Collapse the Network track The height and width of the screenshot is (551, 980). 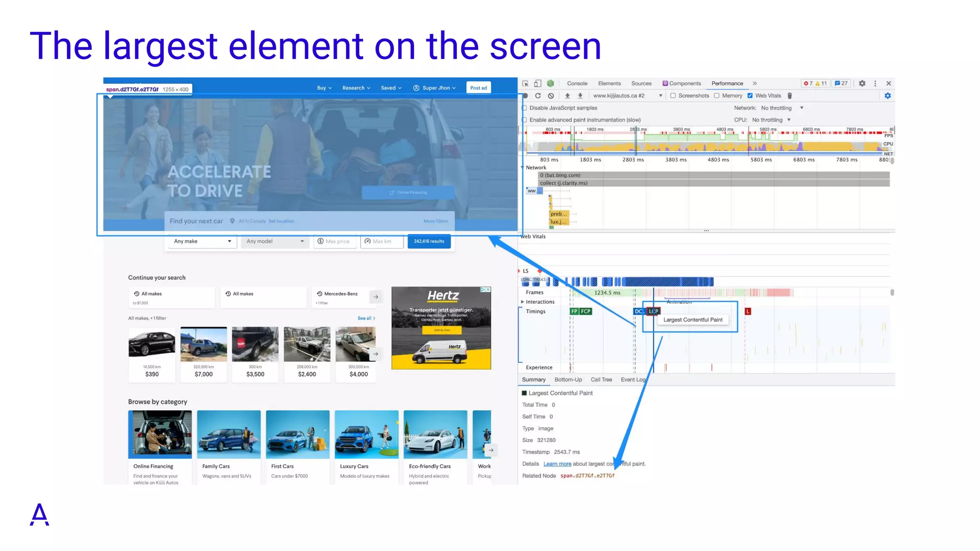[x=523, y=167]
